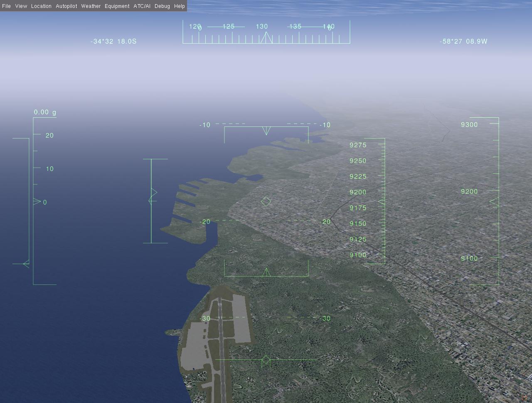Screen dimensions: 532x403
Task: Click the heading pointer caret on compass tape
Action: click(x=266, y=38)
